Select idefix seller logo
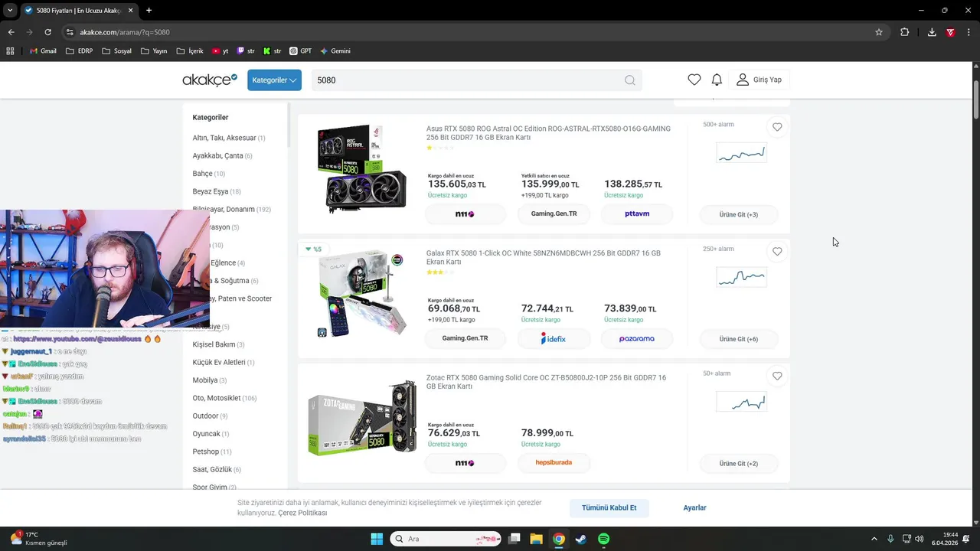 click(x=554, y=338)
